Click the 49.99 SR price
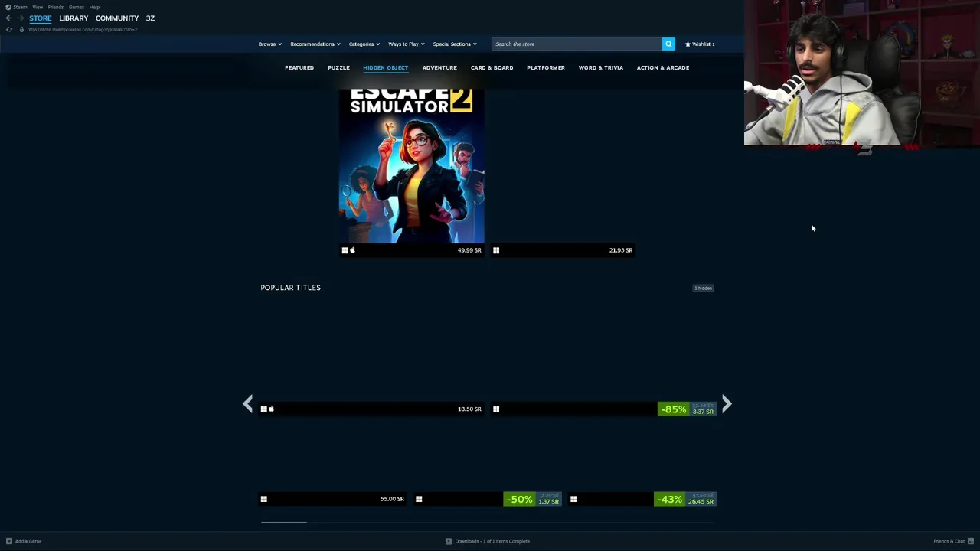 pos(469,250)
